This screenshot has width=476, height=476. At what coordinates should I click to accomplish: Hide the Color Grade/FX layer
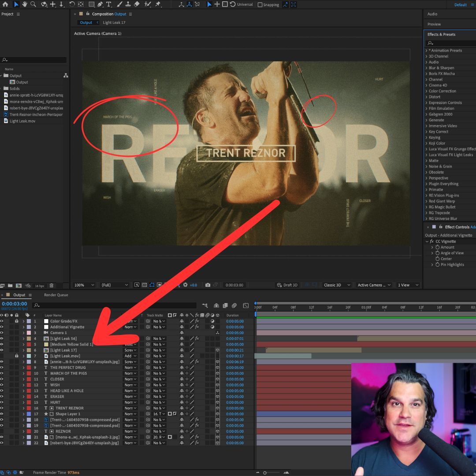[2, 321]
